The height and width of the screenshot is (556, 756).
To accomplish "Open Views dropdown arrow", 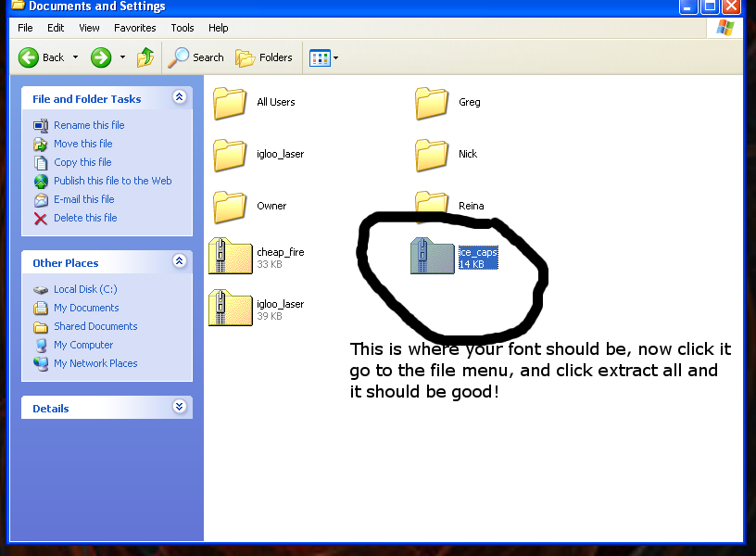I will (x=336, y=57).
